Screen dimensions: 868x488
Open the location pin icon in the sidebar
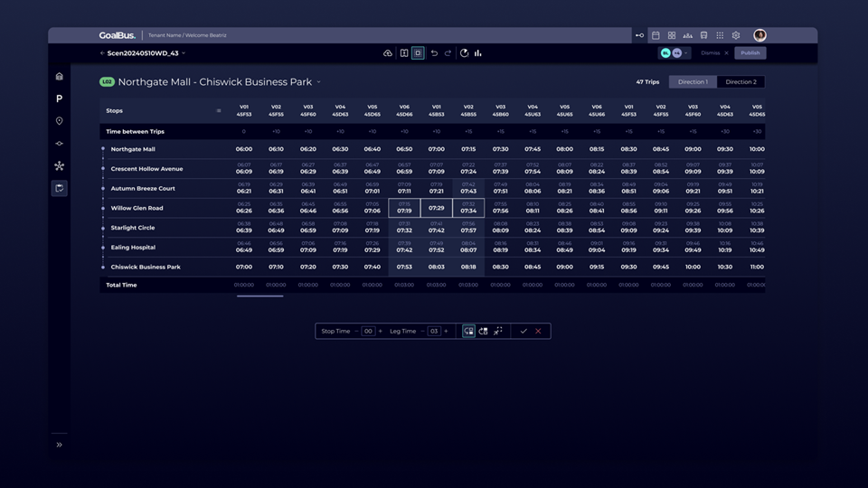(x=60, y=120)
